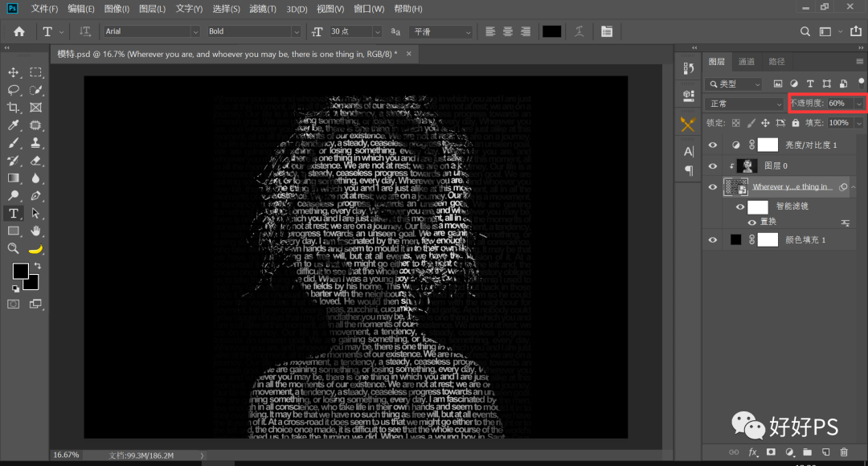
Task: Select the Lasso tool
Action: [14, 90]
